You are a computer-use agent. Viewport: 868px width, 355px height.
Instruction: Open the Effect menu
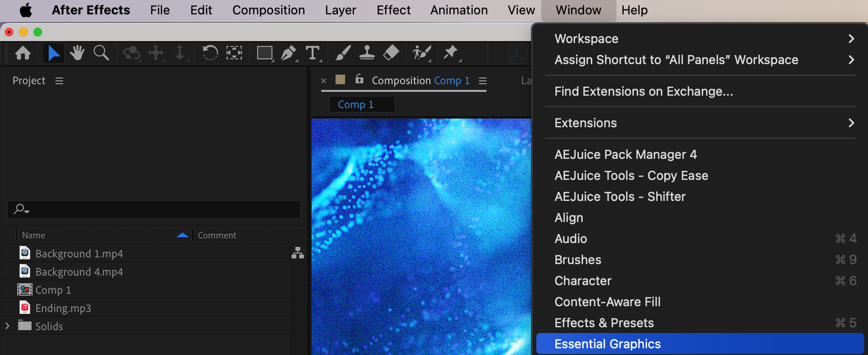point(394,10)
